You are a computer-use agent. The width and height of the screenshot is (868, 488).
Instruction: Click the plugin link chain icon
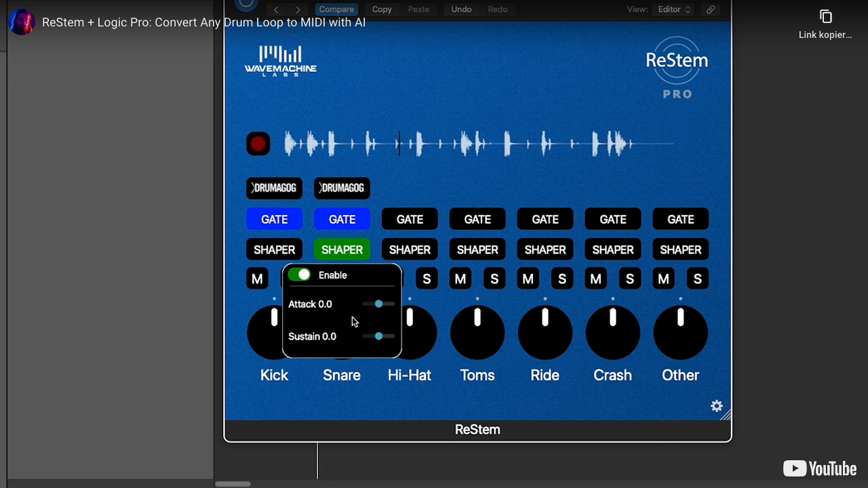tap(710, 9)
